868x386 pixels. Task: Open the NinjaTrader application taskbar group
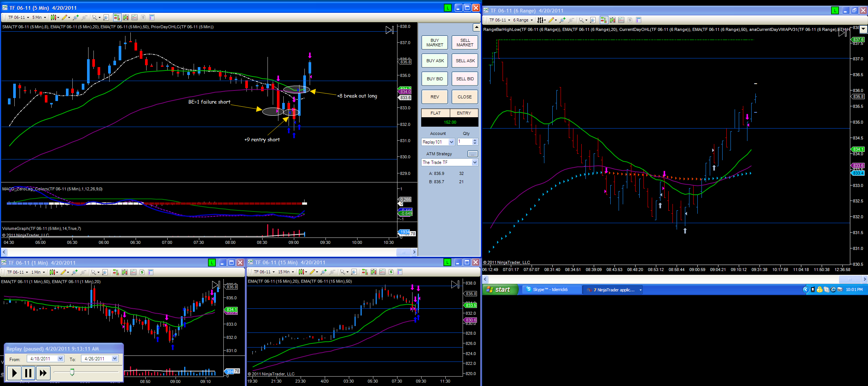click(613, 289)
